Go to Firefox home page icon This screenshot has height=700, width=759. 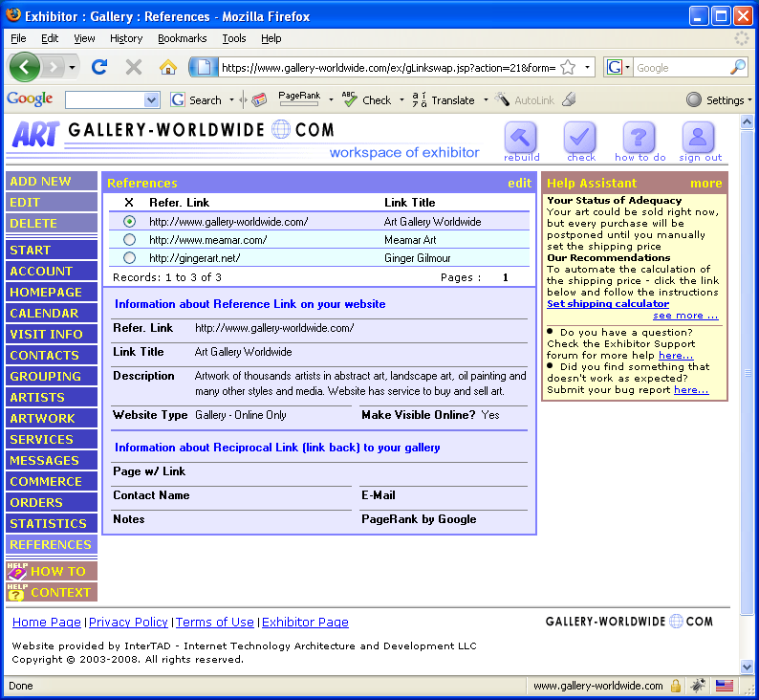tap(168, 67)
